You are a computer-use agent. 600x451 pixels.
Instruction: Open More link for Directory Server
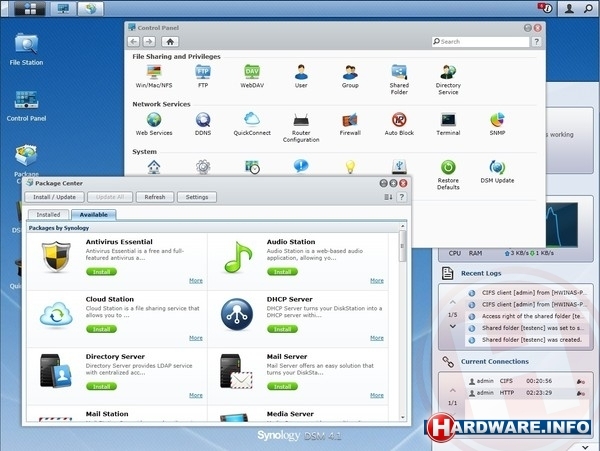click(x=196, y=396)
